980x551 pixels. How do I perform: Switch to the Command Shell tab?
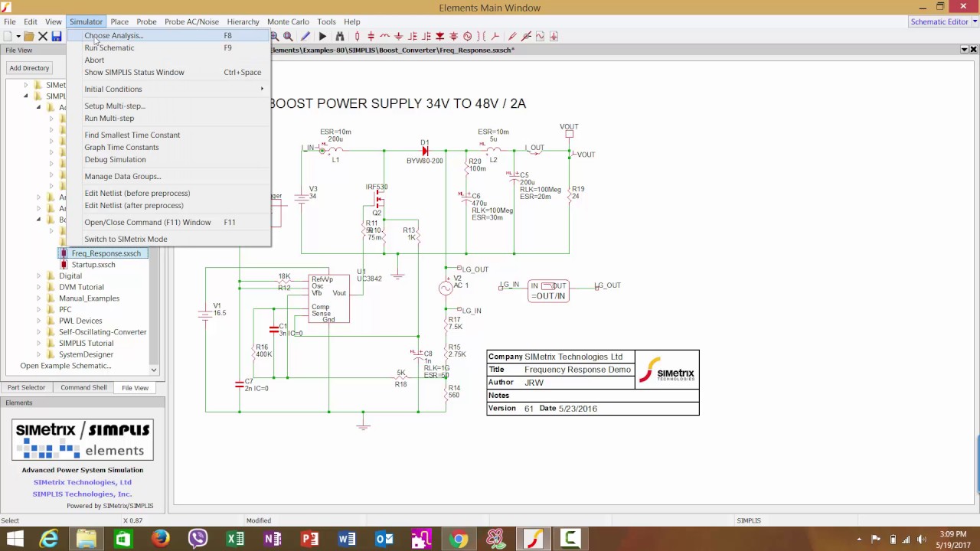coord(83,388)
